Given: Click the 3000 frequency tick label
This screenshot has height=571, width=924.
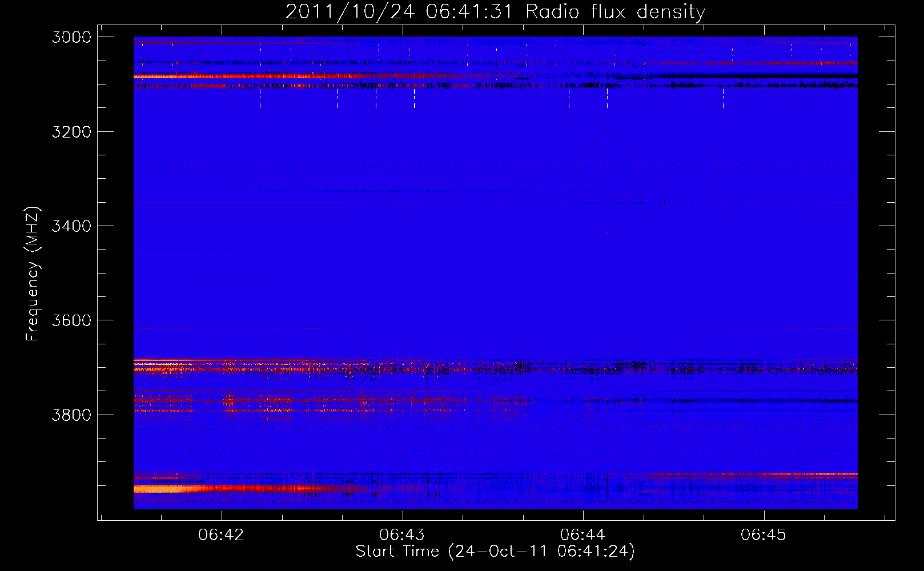Looking at the screenshot, I should coord(71,37).
